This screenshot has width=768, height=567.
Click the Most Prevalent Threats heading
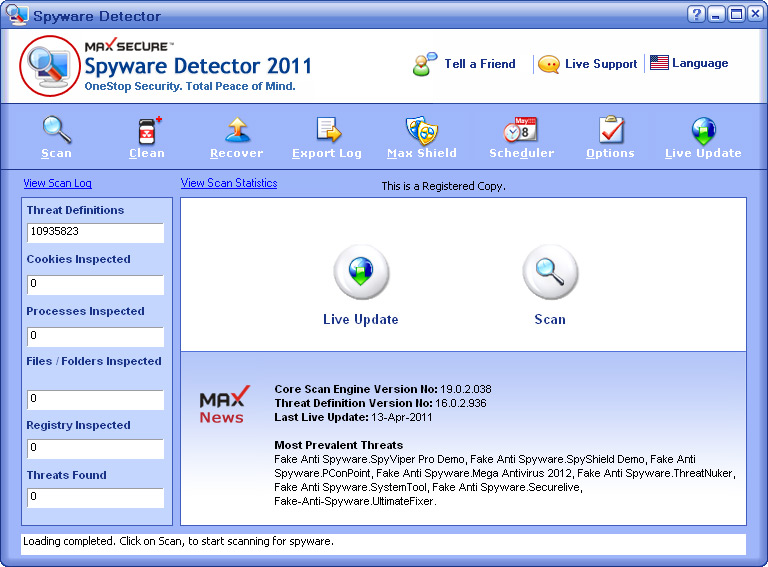click(x=338, y=445)
